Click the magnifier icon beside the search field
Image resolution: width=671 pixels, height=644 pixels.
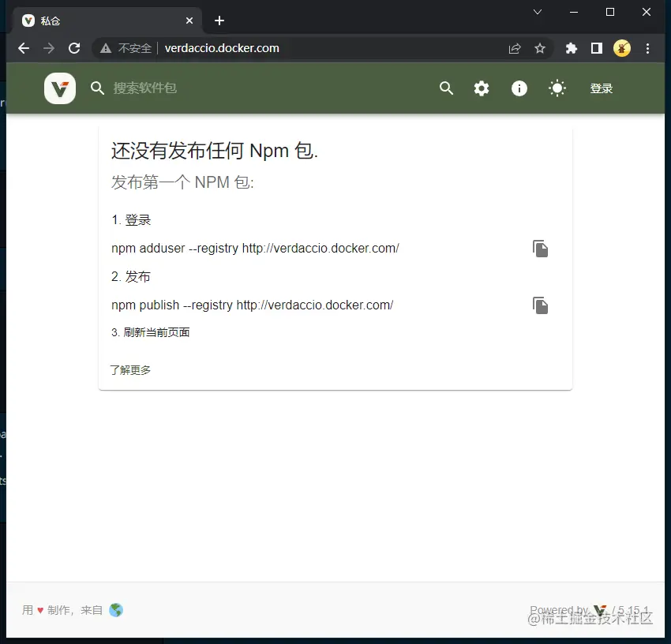(97, 88)
